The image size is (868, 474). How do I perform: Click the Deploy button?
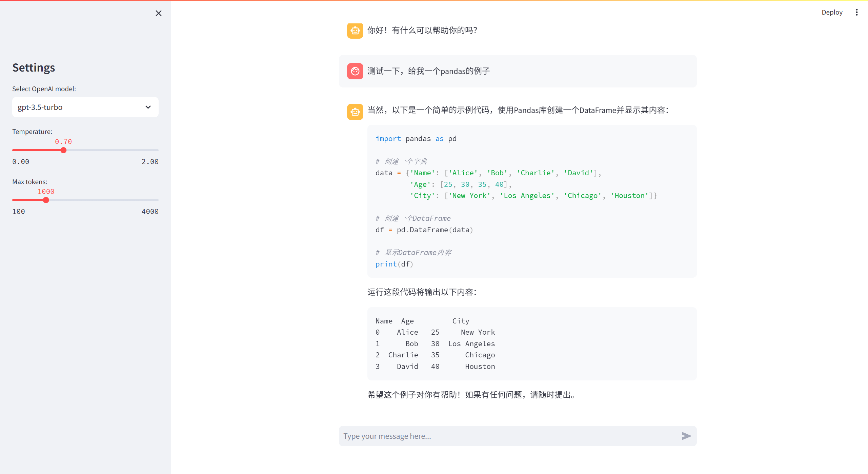click(832, 12)
